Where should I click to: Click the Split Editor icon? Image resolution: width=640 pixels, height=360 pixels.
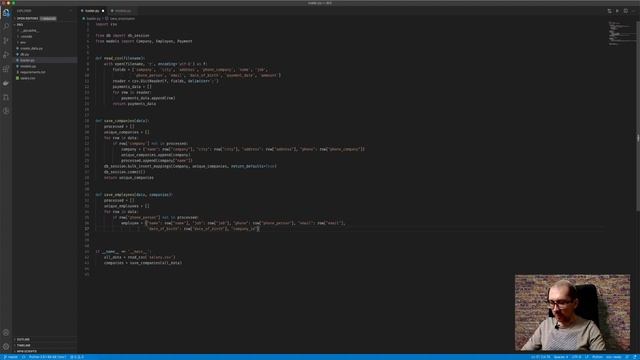click(625, 11)
